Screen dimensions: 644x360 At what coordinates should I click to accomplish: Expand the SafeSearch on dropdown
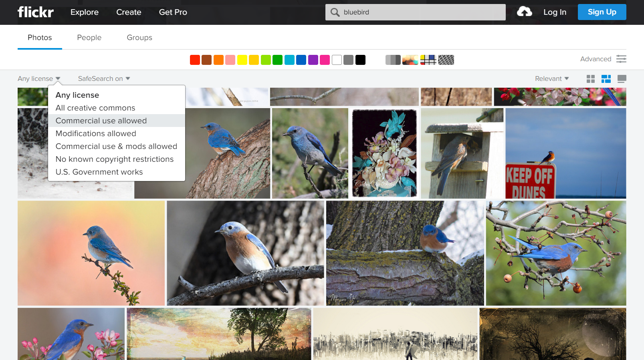[x=104, y=79]
